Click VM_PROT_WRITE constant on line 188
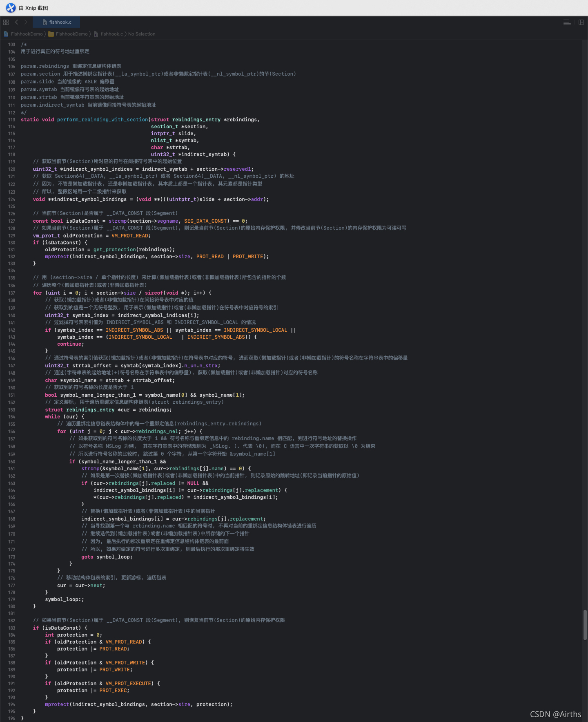This screenshot has height=722, width=588. (x=125, y=663)
